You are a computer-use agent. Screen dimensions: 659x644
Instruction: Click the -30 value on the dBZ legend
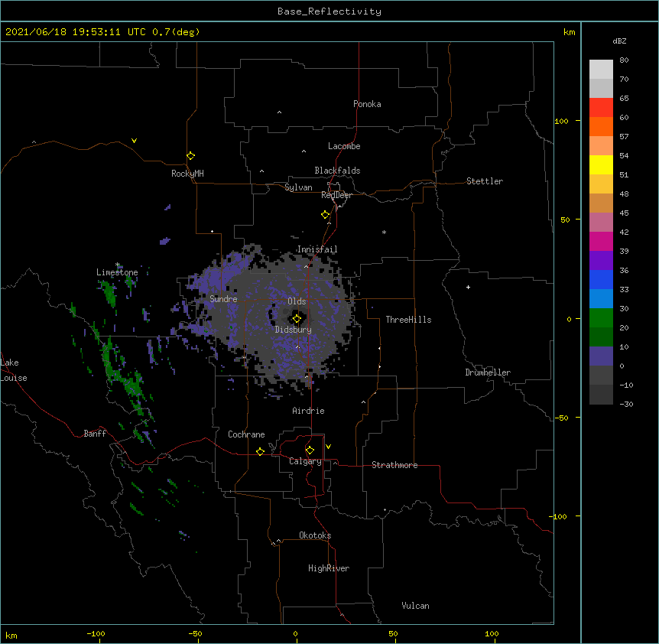pos(626,404)
